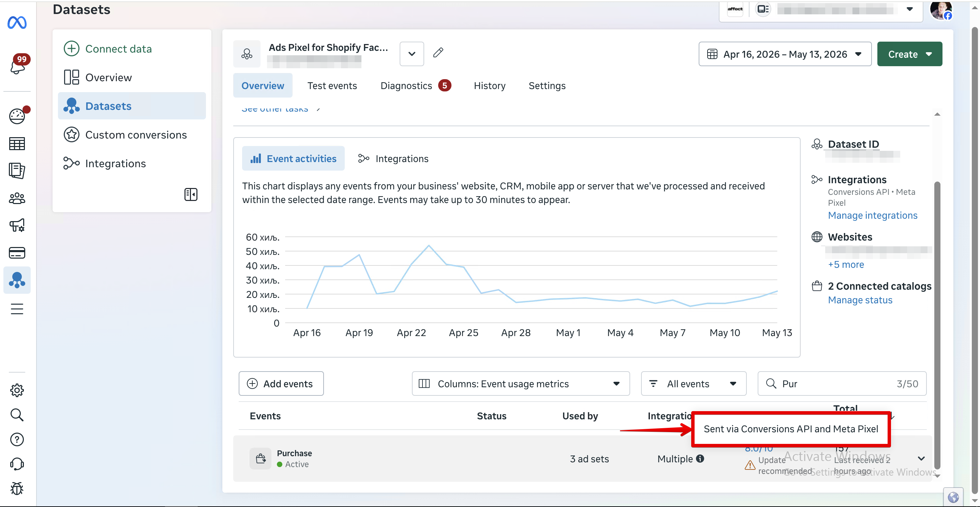Image resolution: width=980 pixels, height=507 pixels.
Task: Open the megaphone advertising settings icon
Action: (x=17, y=225)
